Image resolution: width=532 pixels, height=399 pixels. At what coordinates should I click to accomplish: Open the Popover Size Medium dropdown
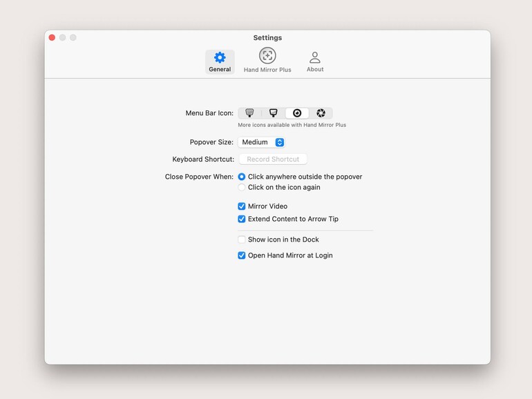261,142
